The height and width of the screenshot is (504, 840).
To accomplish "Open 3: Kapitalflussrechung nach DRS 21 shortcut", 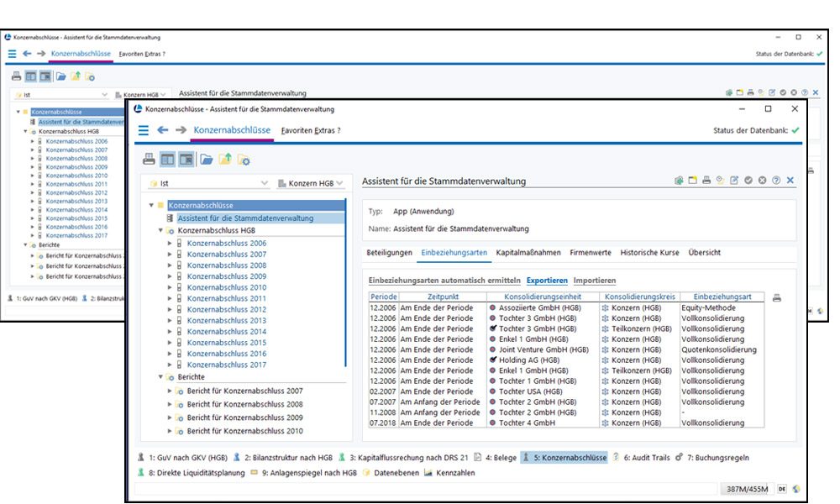I will click(403, 458).
